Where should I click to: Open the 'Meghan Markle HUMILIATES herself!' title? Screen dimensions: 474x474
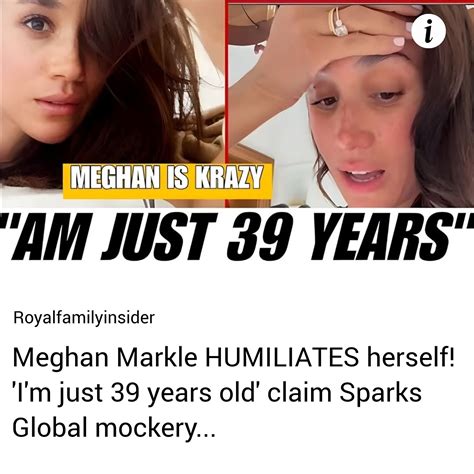coord(233,357)
